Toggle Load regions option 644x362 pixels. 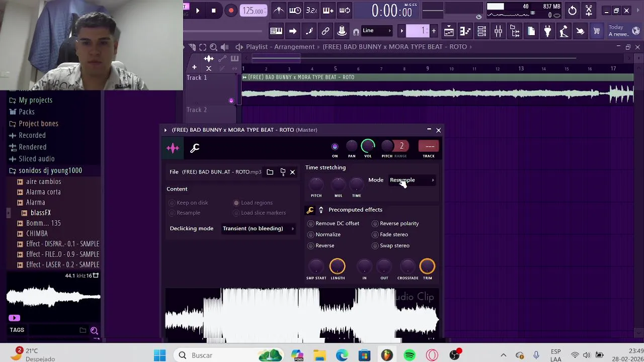pyautogui.click(x=253, y=203)
